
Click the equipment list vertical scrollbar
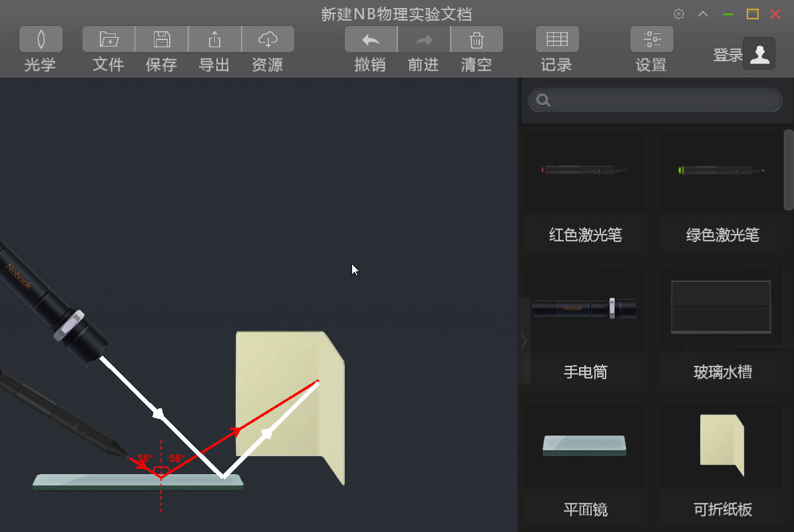(789, 170)
